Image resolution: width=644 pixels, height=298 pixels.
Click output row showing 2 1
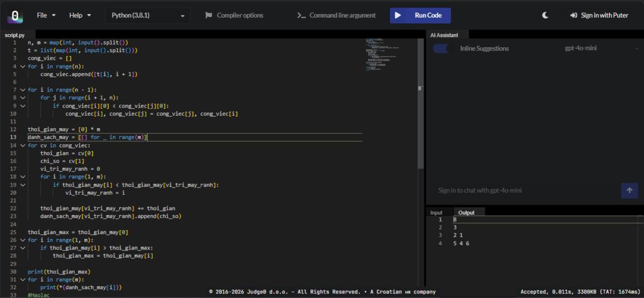click(458, 235)
